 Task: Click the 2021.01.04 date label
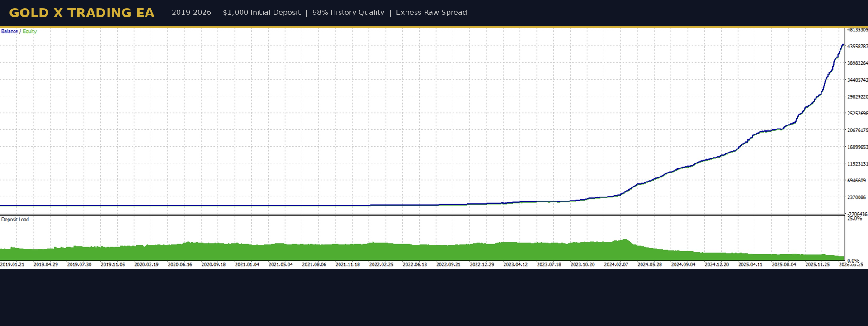pyautogui.click(x=247, y=265)
